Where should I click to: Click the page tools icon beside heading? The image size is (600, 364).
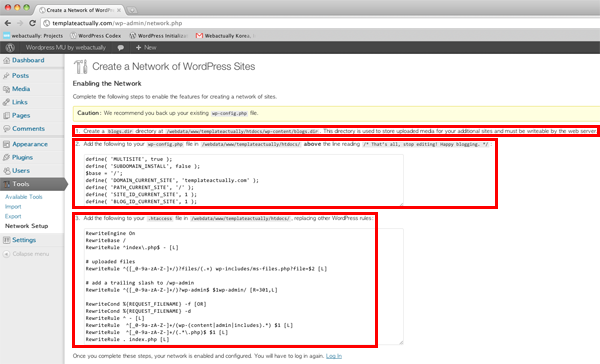81,67
